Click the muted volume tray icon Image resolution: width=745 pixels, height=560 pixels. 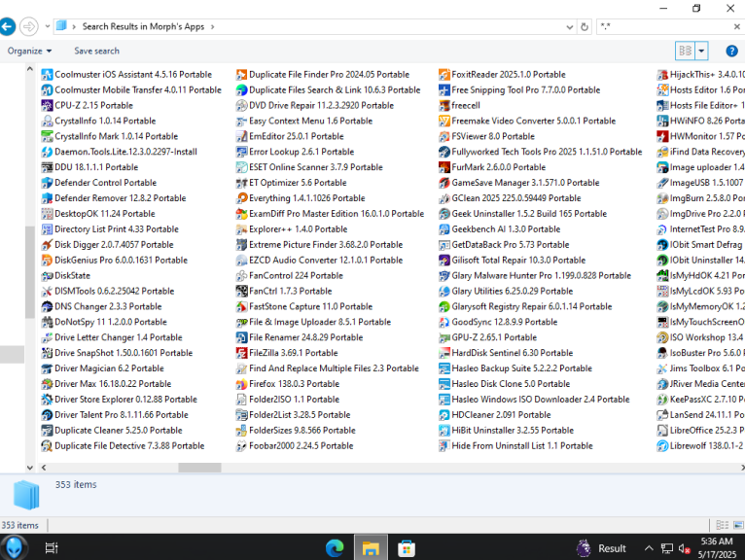pyautogui.click(x=684, y=548)
